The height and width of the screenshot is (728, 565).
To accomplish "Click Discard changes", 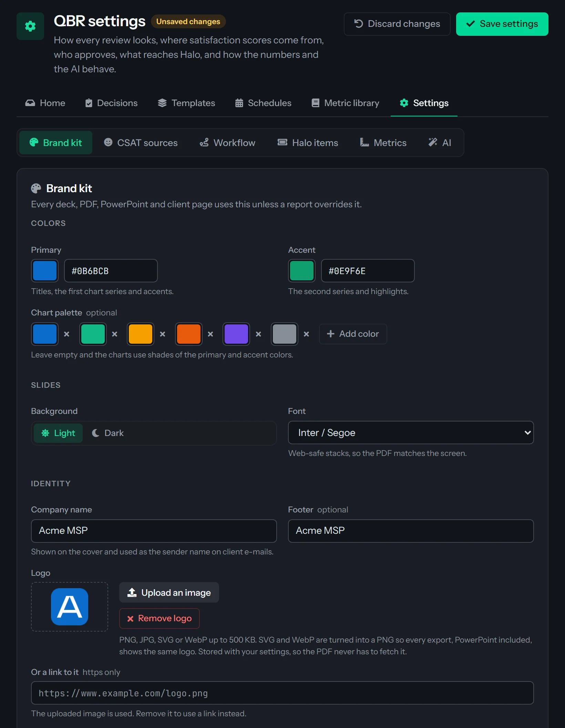I will tap(397, 24).
